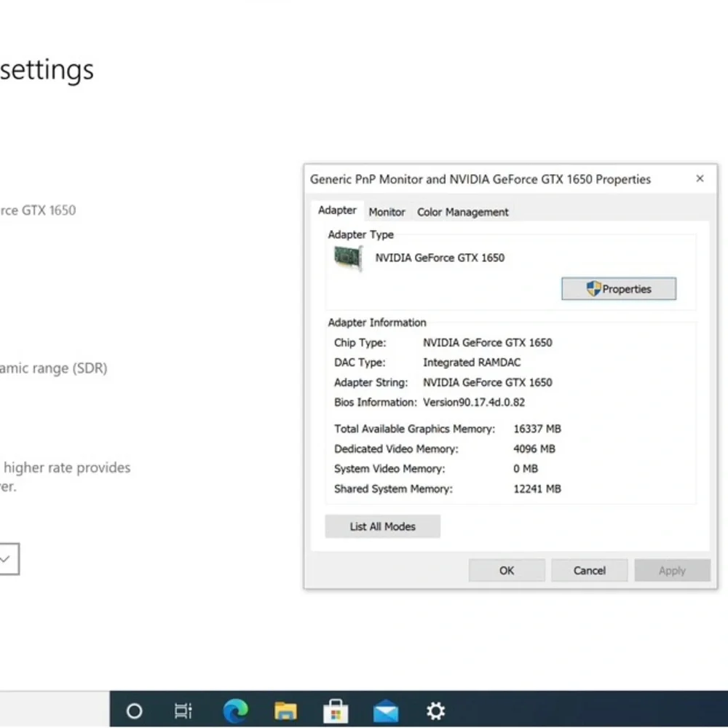728x728 pixels.
Task: Open the Color Management tab
Action: 462,212
